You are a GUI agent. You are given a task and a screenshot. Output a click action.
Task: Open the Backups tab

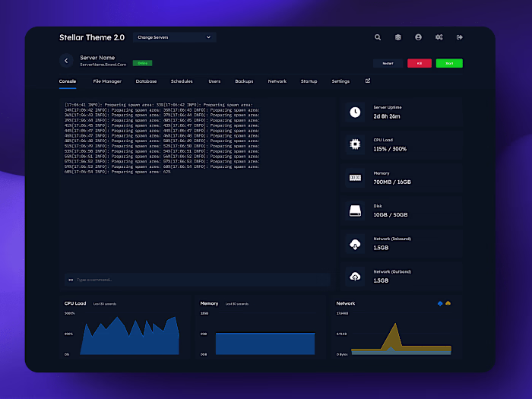coord(244,81)
